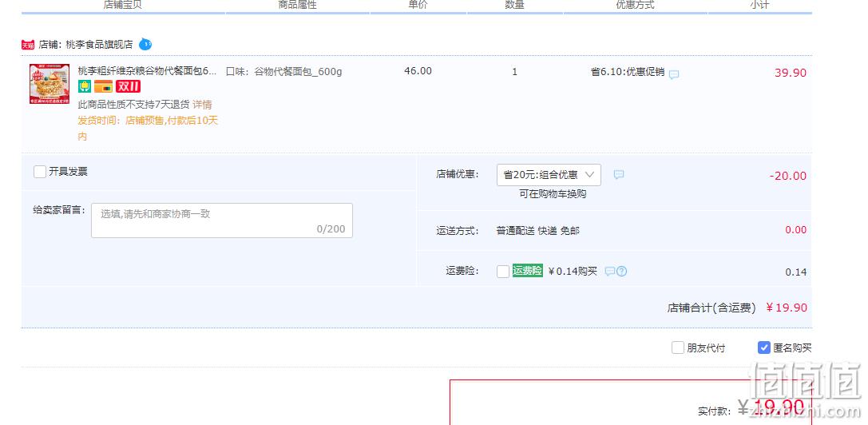Click the red 双11 promotion badge

128,86
